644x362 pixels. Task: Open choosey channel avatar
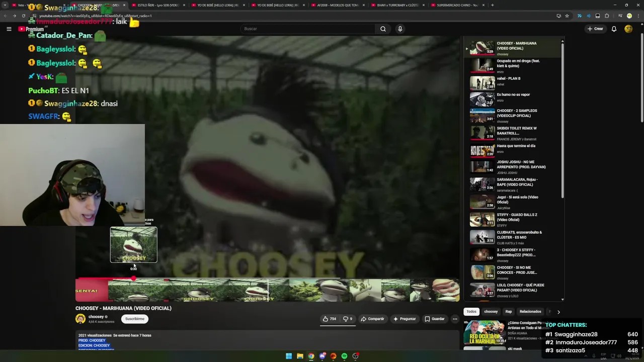click(x=80, y=319)
